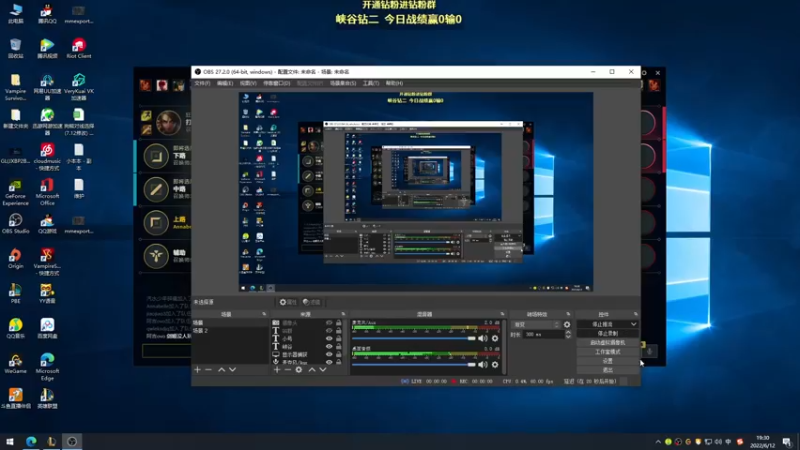
Task: Open the Windows Start menu
Action: pyautogui.click(x=10, y=441)
